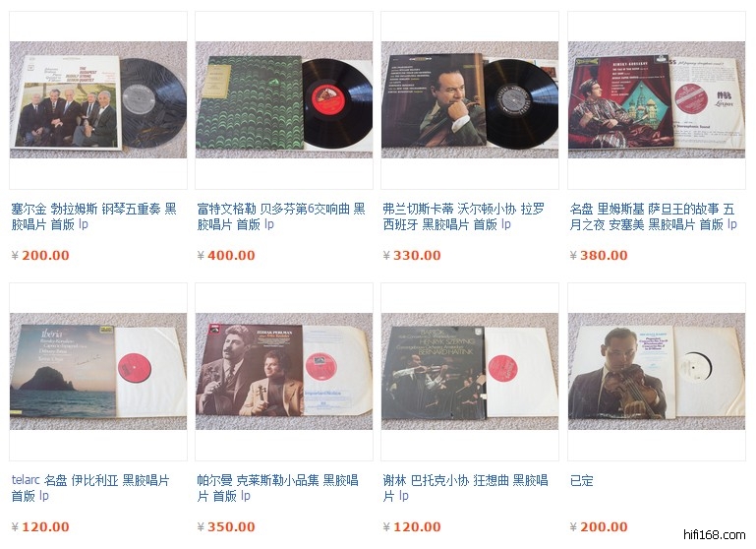Click the 富特文格勒 贝多芬第6交响曲 title link
Screen dimensions: 756x549
[281, 216]
